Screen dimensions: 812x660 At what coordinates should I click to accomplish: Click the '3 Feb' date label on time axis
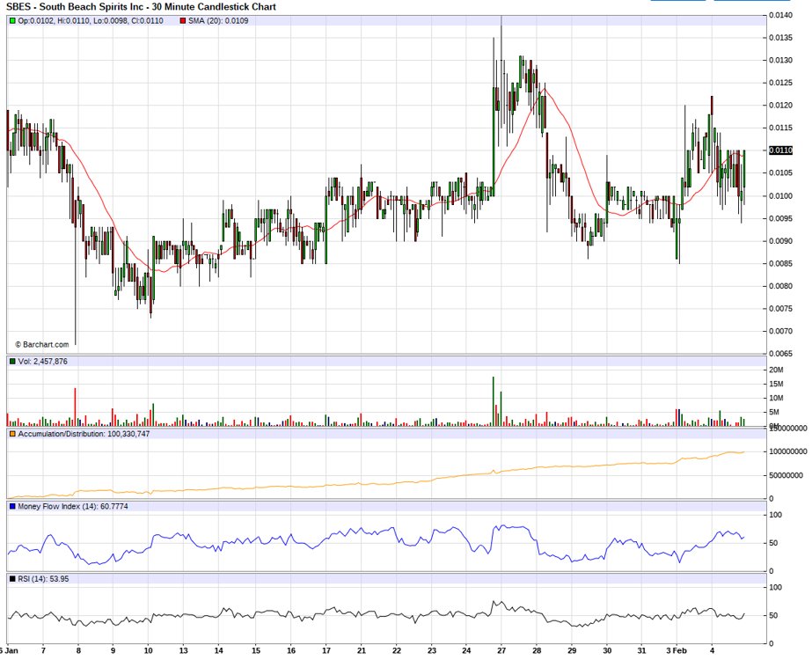677,650
